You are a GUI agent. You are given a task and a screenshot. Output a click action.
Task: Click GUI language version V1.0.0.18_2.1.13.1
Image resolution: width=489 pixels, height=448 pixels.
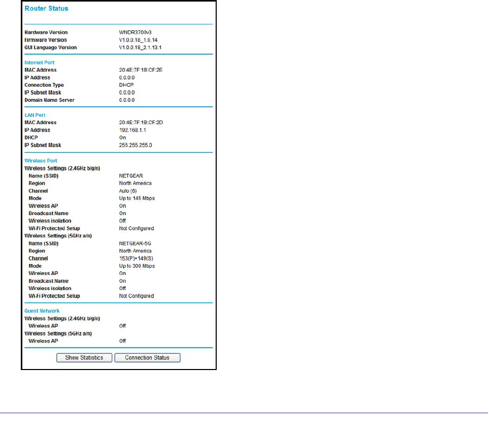[x=140, y=47]
